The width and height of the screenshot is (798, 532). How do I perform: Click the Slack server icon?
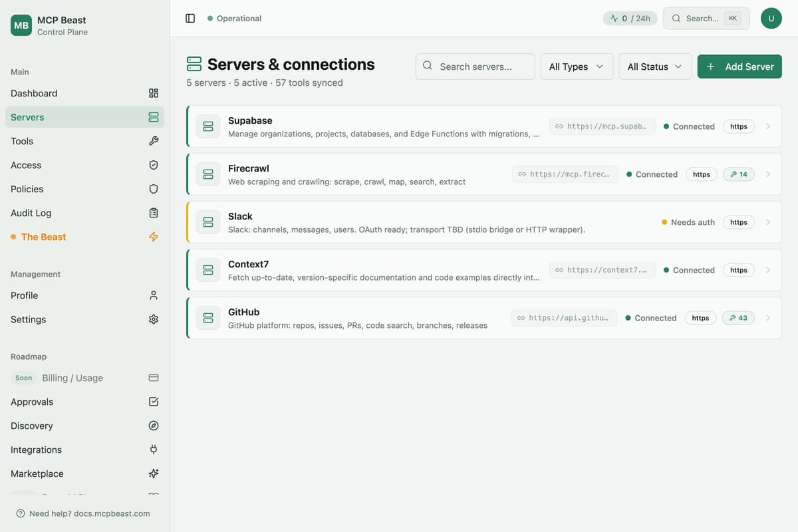(x=208, y=222)
